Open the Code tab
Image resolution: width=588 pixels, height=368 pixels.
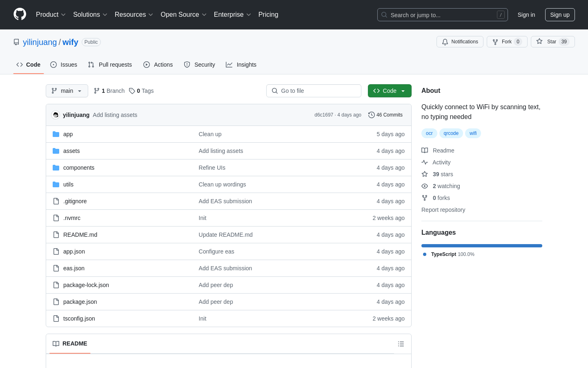[x=29, y=65]
